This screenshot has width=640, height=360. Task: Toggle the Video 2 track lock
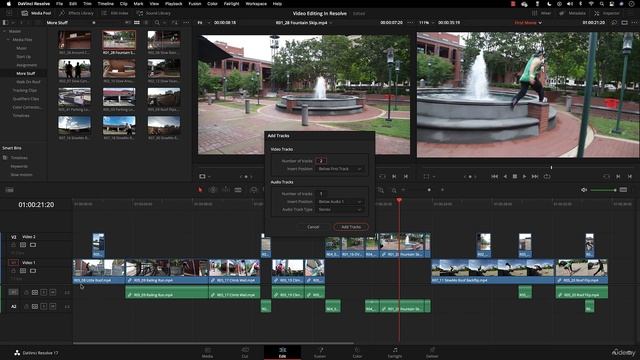(13, 245)
